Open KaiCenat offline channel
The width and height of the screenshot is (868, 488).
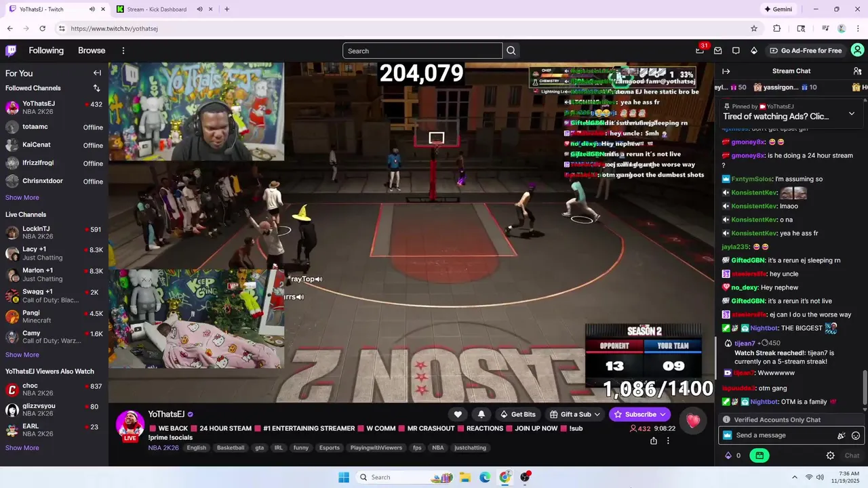[54, 145]
